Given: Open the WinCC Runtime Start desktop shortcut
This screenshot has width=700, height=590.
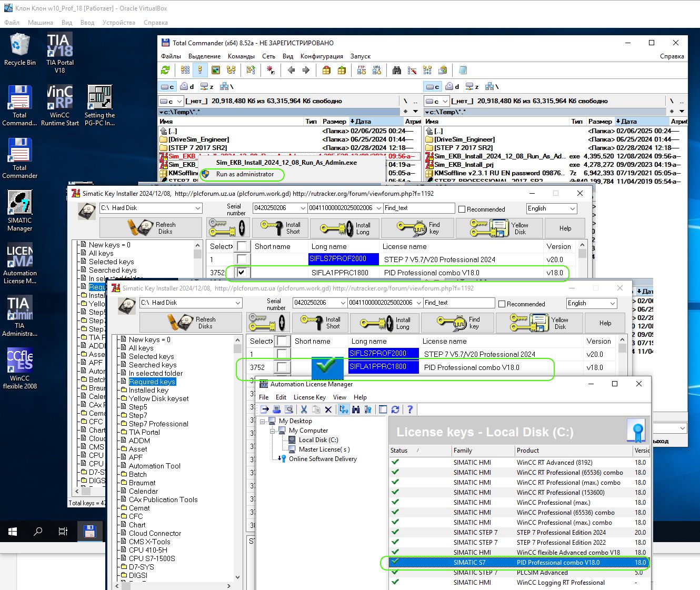Looking at the screenshot, I should point(60,105).
